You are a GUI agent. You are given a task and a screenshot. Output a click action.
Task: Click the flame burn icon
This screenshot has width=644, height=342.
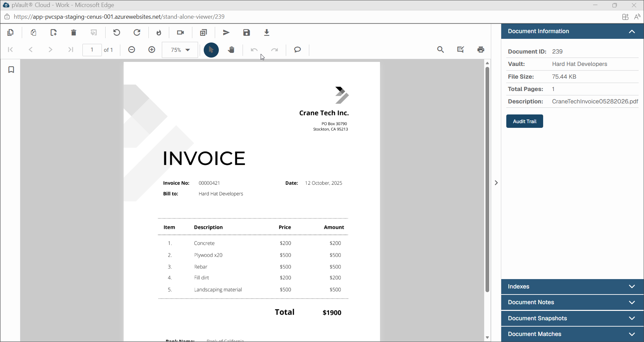(159, 32)
